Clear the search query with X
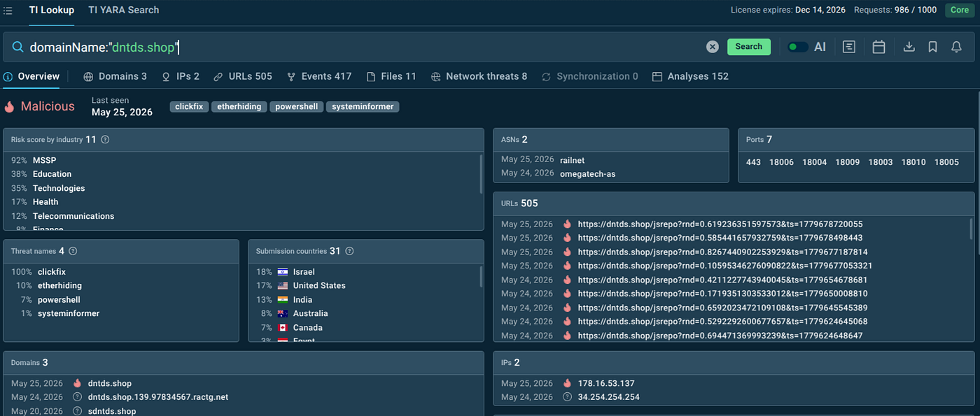 pyautogui.click(x=712, y=47)
